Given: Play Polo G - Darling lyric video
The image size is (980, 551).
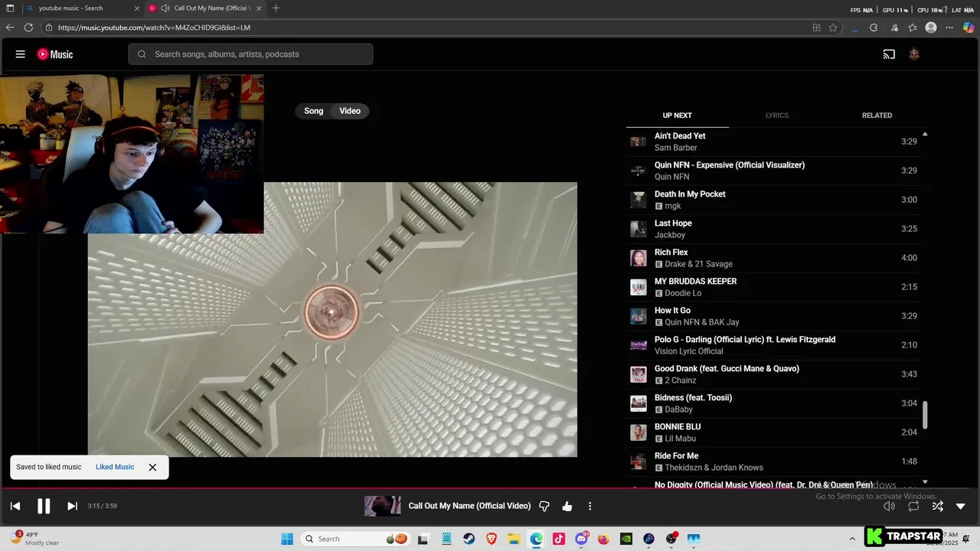Looking at the screenshot, I should [773, 345].
